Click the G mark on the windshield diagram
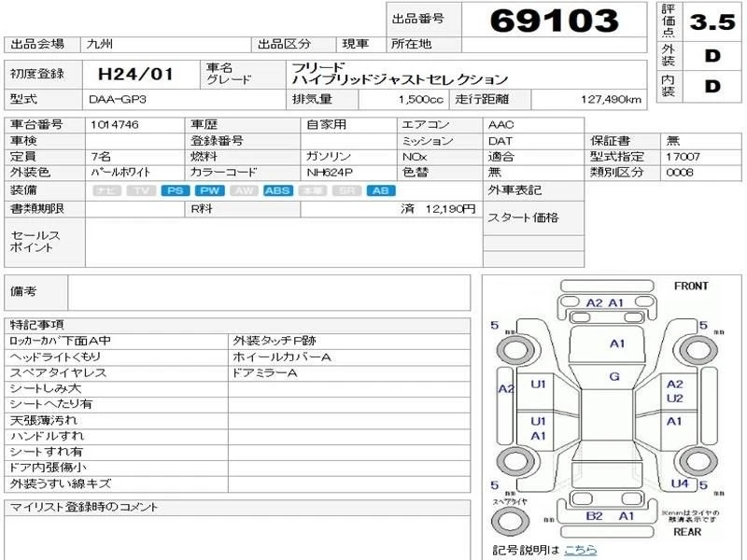The image size is (747, 560). click(x=614, y=377)
